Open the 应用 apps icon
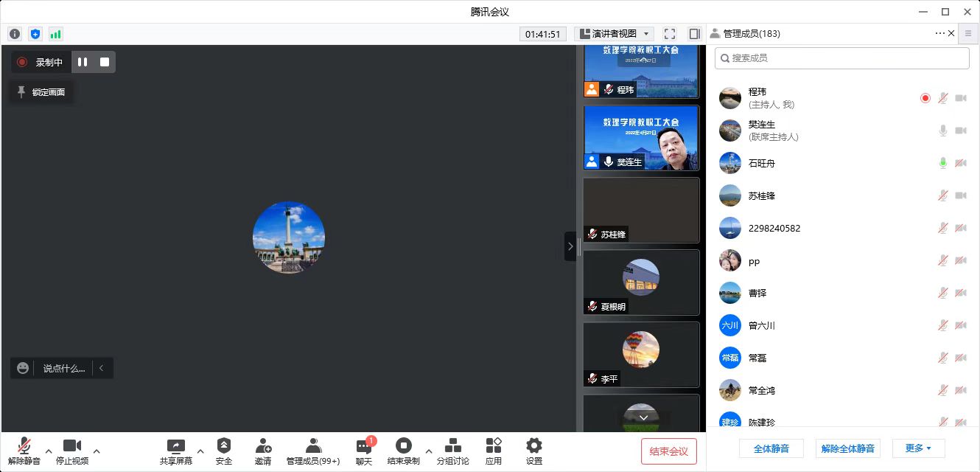 coord(494,446)
